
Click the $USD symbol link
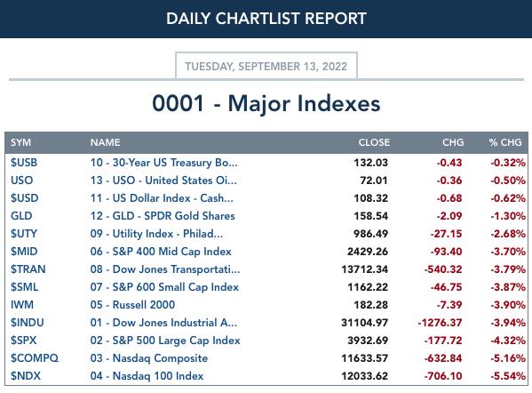click(25, 198)
